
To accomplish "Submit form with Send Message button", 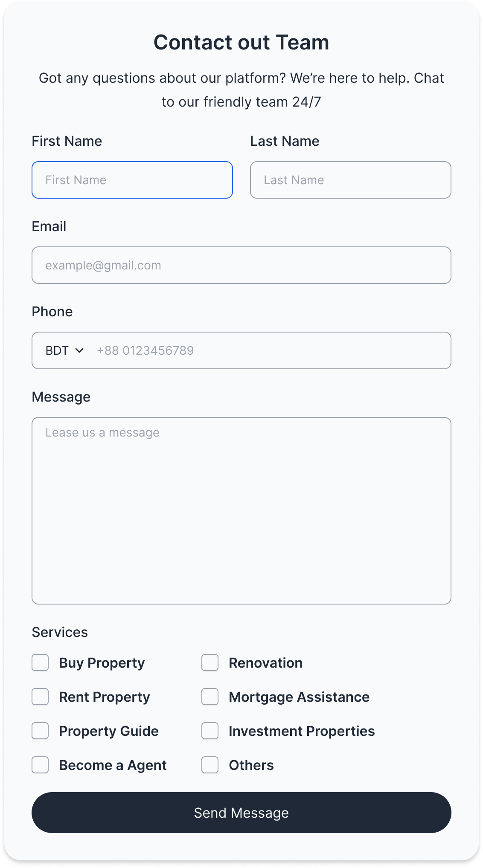I will 241,813.
